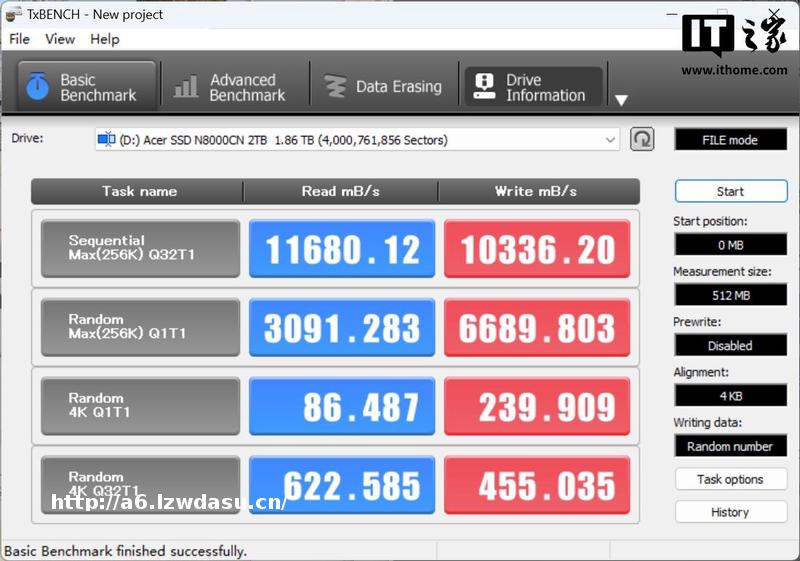
Task: Click the read value 3091.283
Action: coord(342,327)
